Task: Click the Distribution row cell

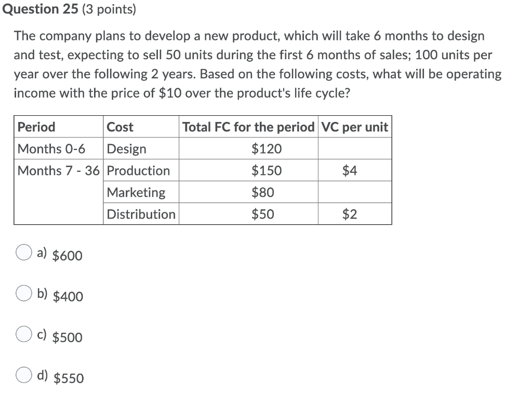Action: (141, 214)
